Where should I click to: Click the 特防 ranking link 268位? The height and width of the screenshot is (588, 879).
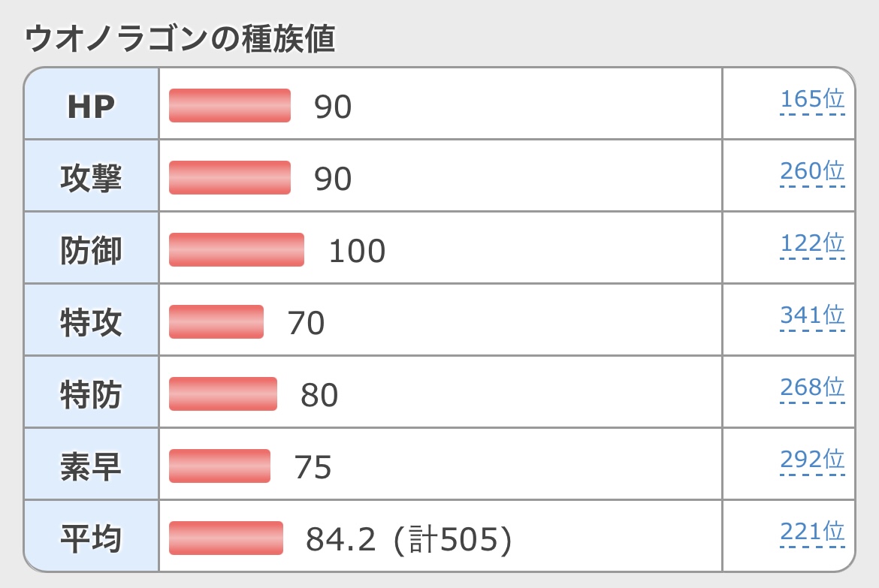coord(812,388)
